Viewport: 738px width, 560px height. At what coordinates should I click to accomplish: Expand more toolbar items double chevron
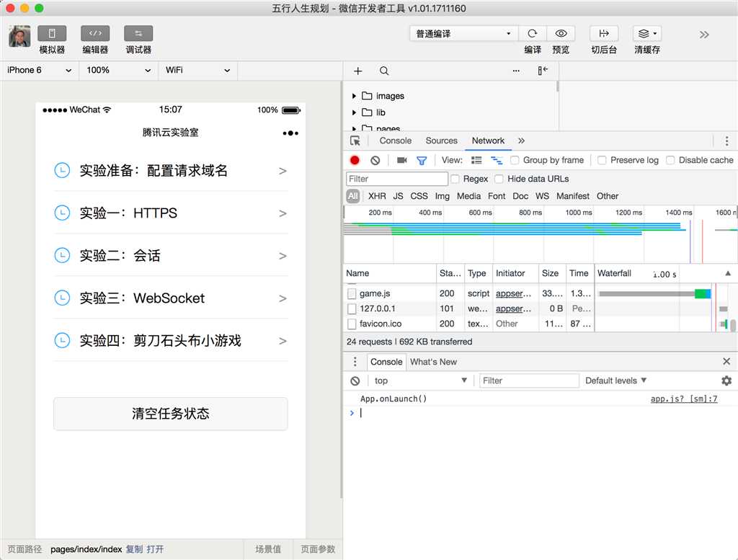pos(704,35)
